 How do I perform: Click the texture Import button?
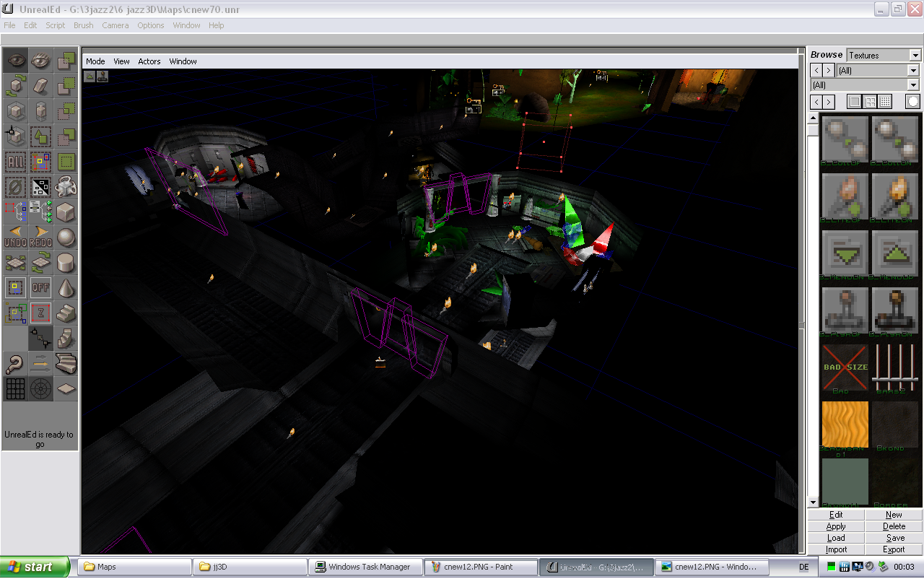click(836, 549)
